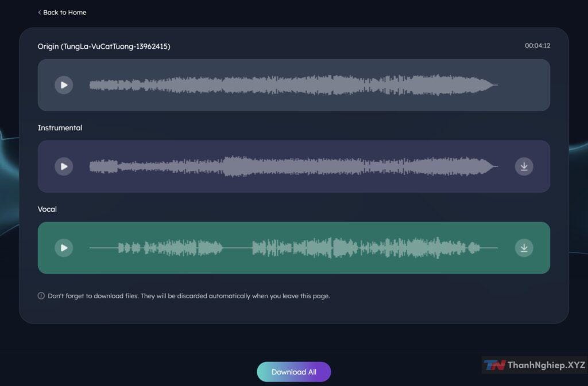
Task: Click the "Don't forget to download files" notice
Action: pyautogui.click(x=188, y=296)
